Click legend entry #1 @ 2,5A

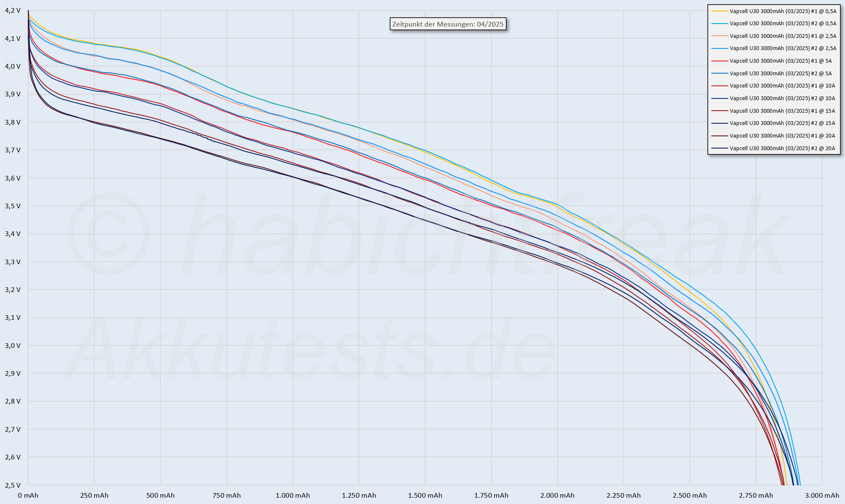point(783,36)
